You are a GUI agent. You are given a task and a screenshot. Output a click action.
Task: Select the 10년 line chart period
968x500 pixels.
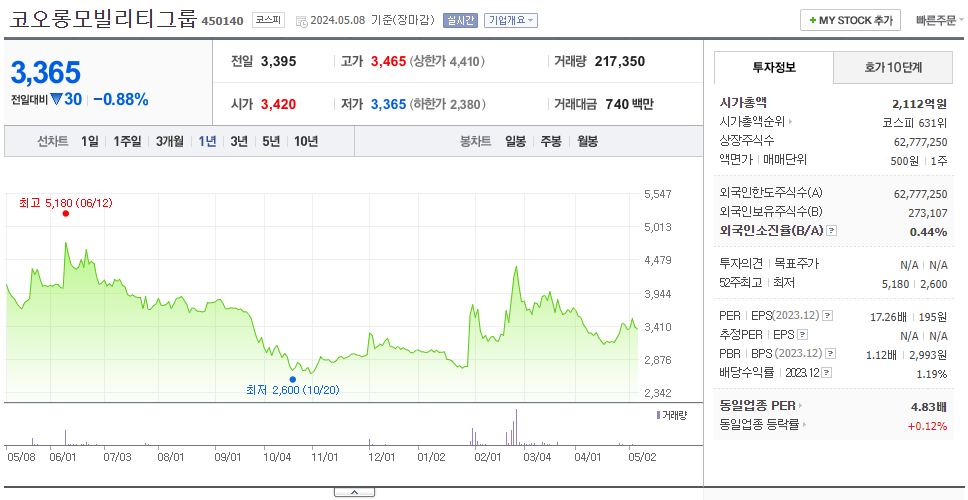click(306, 141)
